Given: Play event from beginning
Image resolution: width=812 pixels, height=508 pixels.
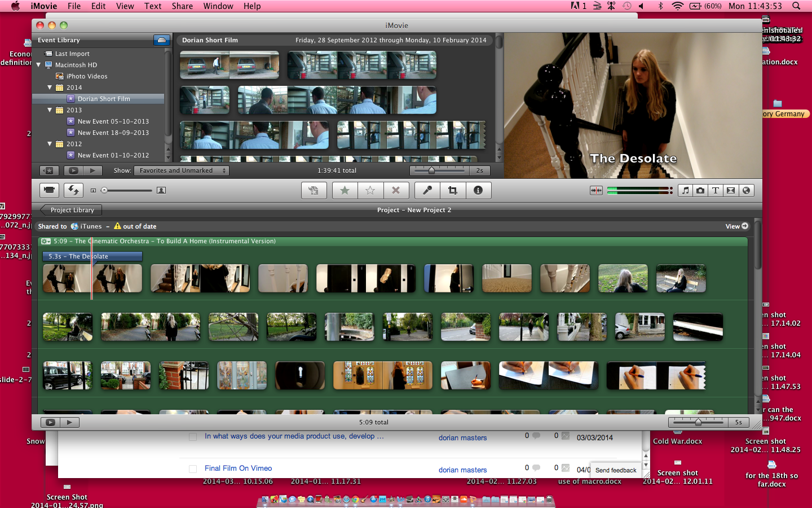Looking at the screenshot, I should (92, 170).
